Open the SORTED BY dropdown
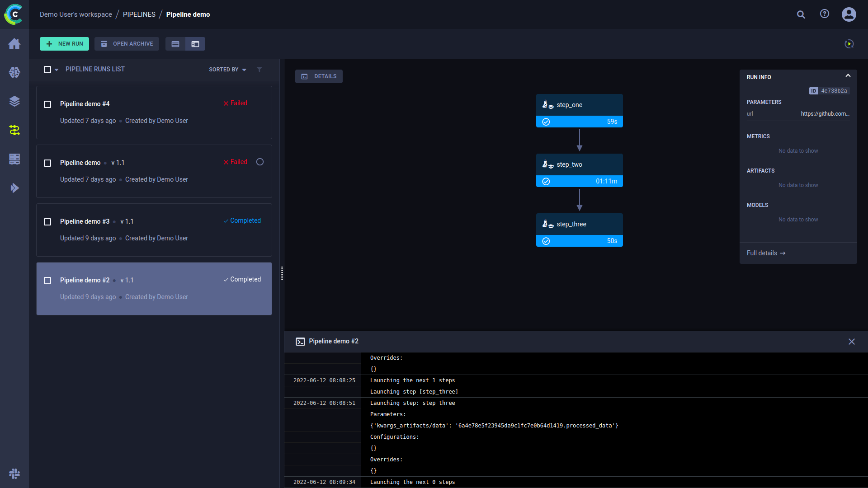The width and height of the screenshot is (868, 488). pos(227,70)
